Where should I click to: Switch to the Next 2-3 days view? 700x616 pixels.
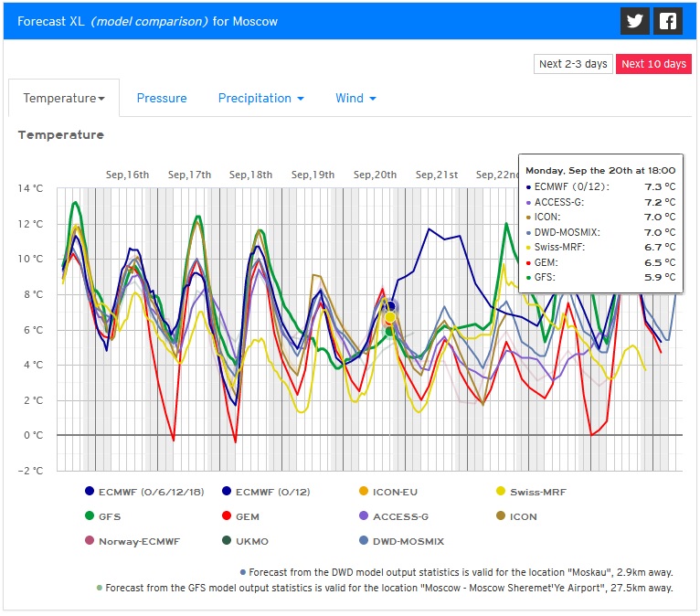(573, 64)
